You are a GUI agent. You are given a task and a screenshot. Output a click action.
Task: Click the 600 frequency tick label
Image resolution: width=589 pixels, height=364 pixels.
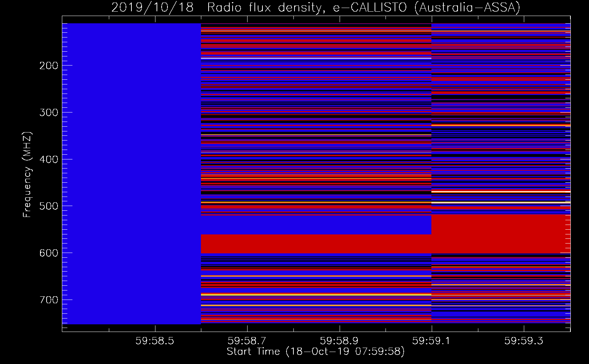[x=49, y=253]
